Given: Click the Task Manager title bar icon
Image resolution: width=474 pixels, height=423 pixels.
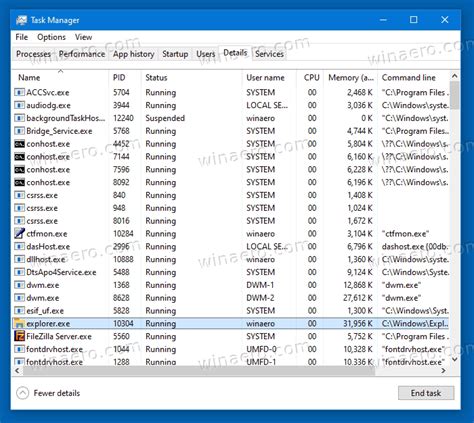Looking at the screenshot, I should tap(21, 20).
